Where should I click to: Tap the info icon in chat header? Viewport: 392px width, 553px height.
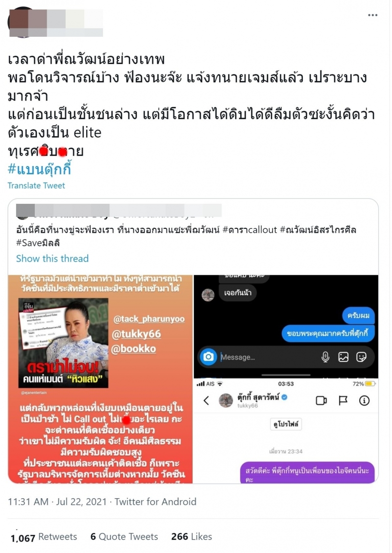point(364,401)
